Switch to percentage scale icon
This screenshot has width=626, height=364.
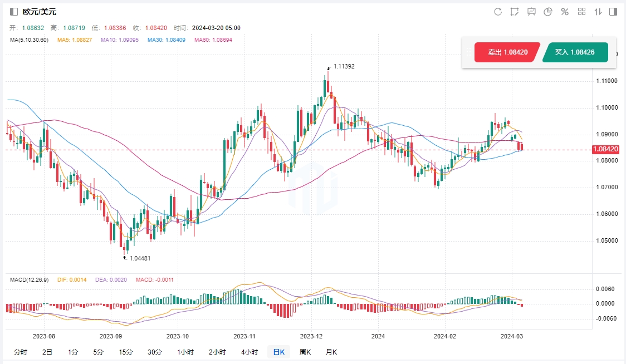(x=565, y=12)
